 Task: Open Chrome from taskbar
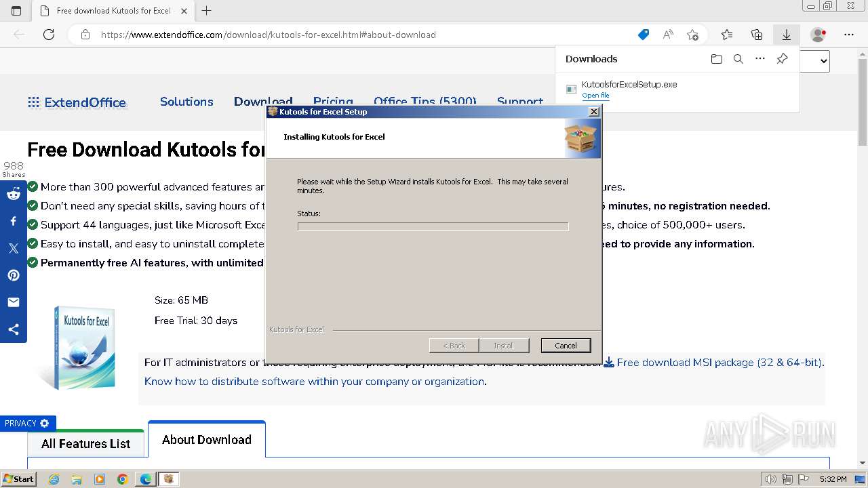pos(122,479)
